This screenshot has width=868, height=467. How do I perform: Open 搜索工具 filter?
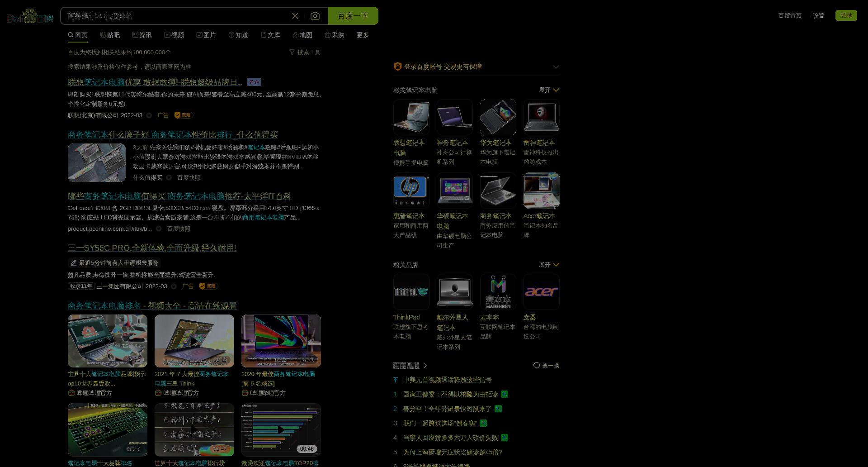coord(305,52)
